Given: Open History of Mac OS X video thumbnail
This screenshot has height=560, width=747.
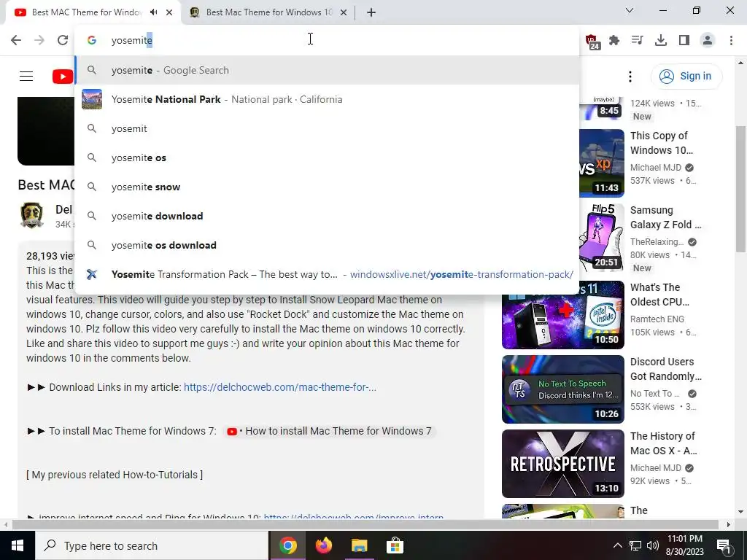Looking at the screenshot, I should 563,463.
